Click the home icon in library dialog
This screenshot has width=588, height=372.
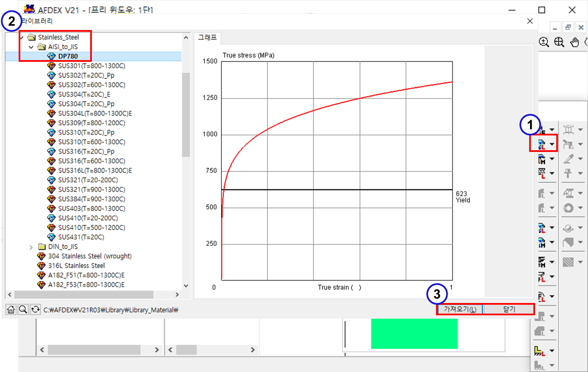pyautogui.click(x=11, y=309)
